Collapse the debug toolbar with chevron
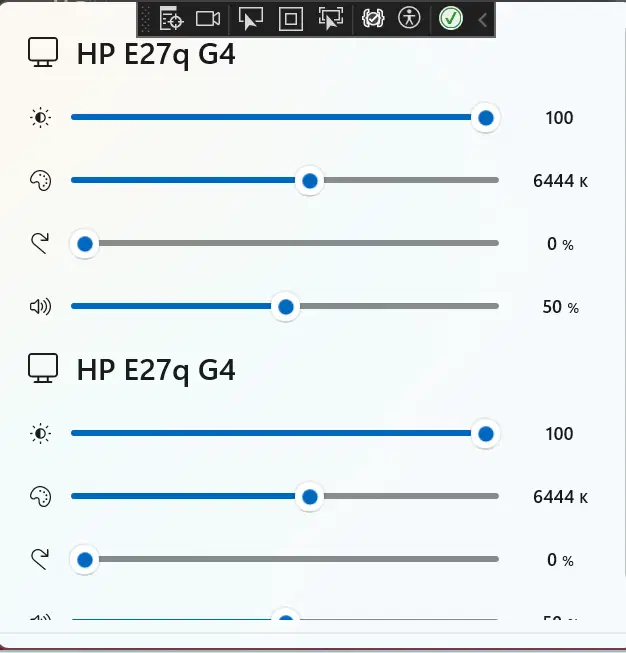The width and height of the screenshot is (626, 653). tap(483, 18)
